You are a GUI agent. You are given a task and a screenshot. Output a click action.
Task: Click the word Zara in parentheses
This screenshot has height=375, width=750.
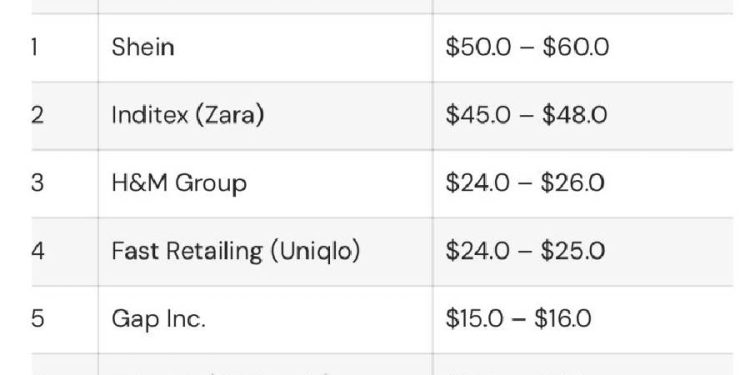229,115
